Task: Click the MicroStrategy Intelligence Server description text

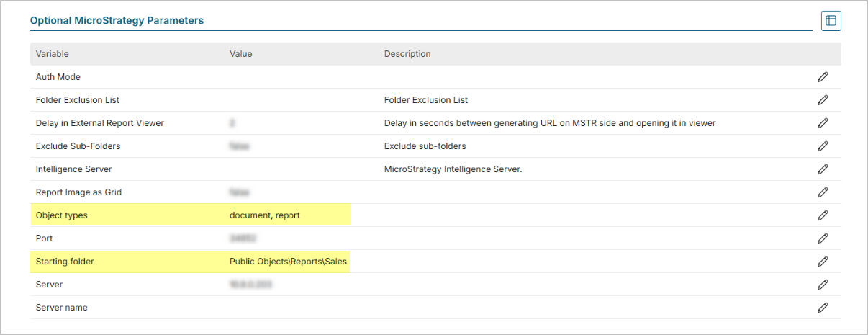Action: 453,169
